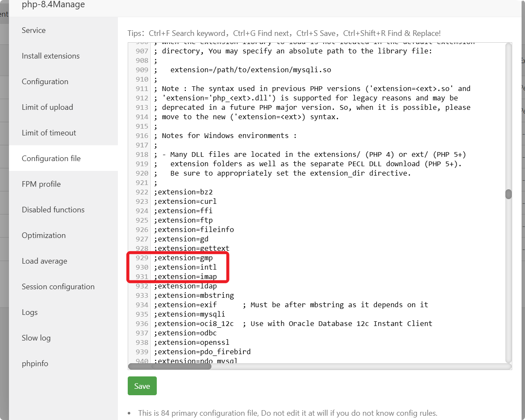Click line ';extension=ftp'
Viewport: 525px width, 420px height.
pos(183,220)
